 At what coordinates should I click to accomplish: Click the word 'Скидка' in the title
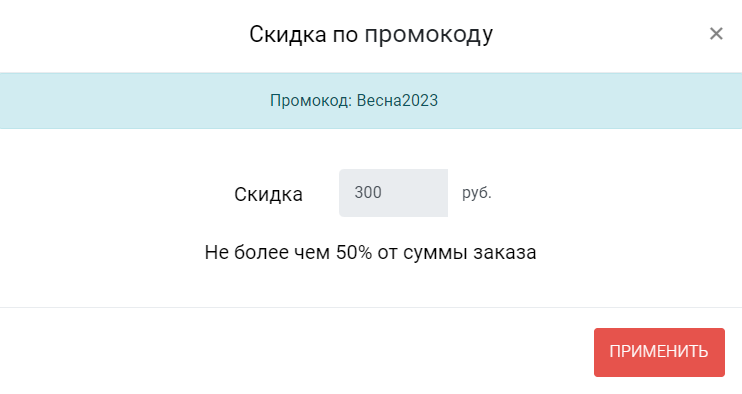tap(288, 35)
